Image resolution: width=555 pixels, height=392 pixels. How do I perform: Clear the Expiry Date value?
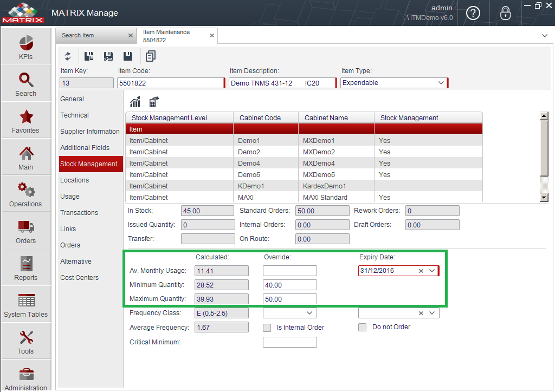(421, 271)
